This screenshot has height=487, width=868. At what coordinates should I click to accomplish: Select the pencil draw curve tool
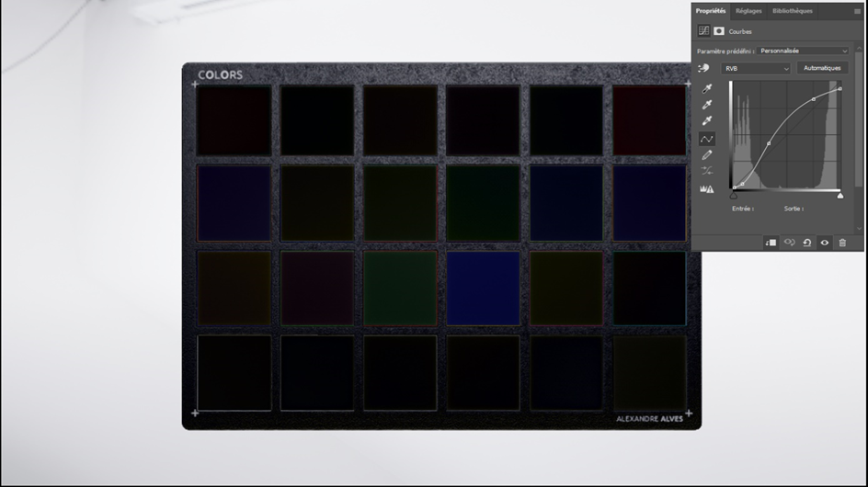pyautogui.click(x=707, y=155)
